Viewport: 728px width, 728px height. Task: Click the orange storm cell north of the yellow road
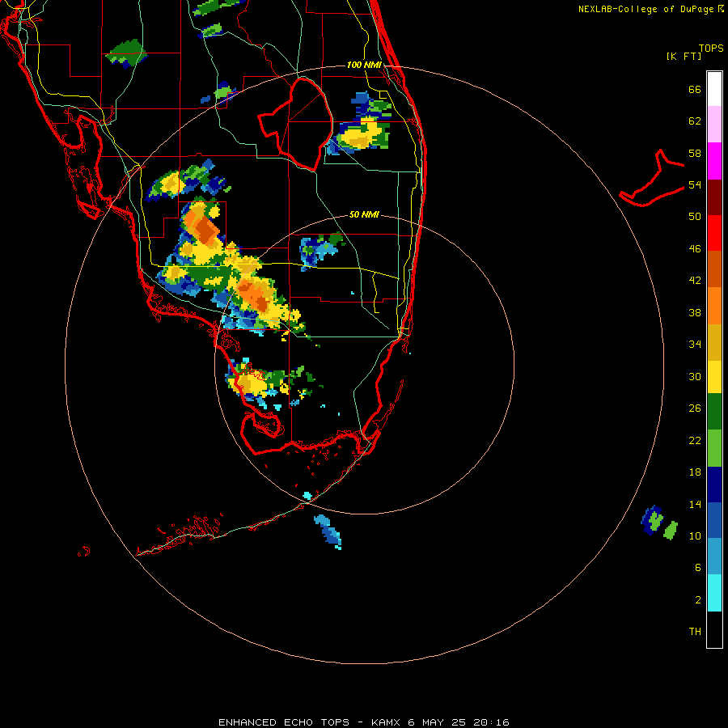click(202, 226)
